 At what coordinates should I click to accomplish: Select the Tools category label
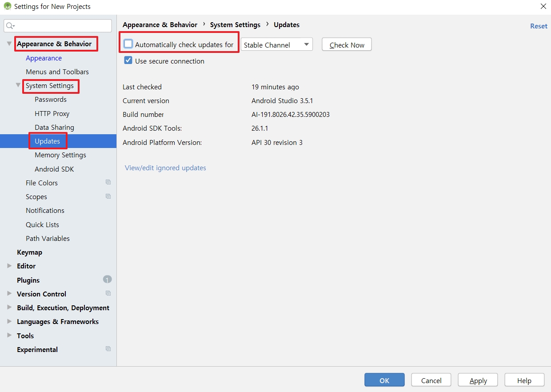(x=25, y=336)
